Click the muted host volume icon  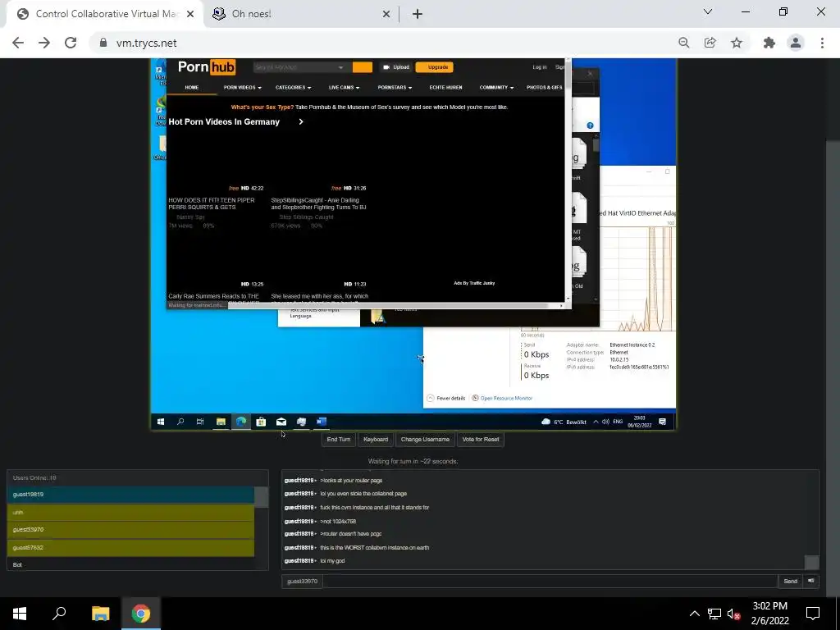click(x=734, y=614)
